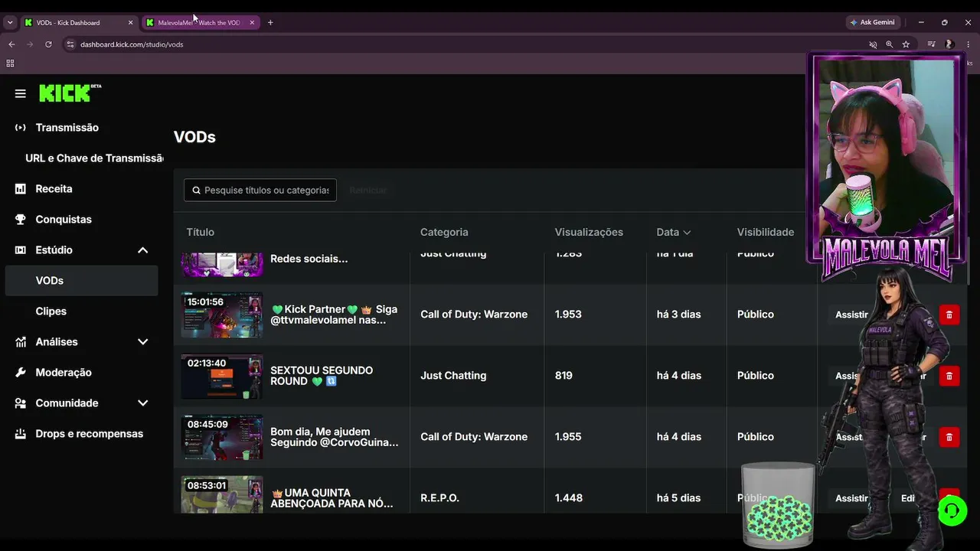Click the blocked-permission icon in address bar

click(872, 44)
